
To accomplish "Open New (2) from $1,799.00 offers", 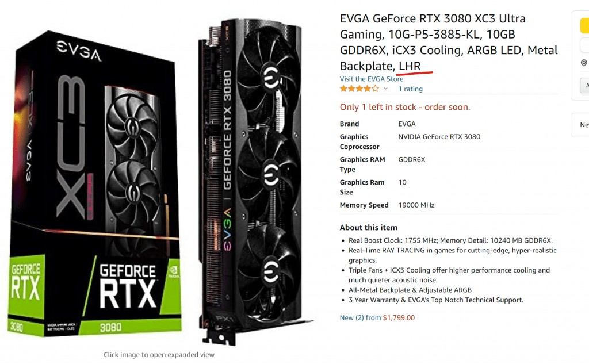I will tap(377, 318).
